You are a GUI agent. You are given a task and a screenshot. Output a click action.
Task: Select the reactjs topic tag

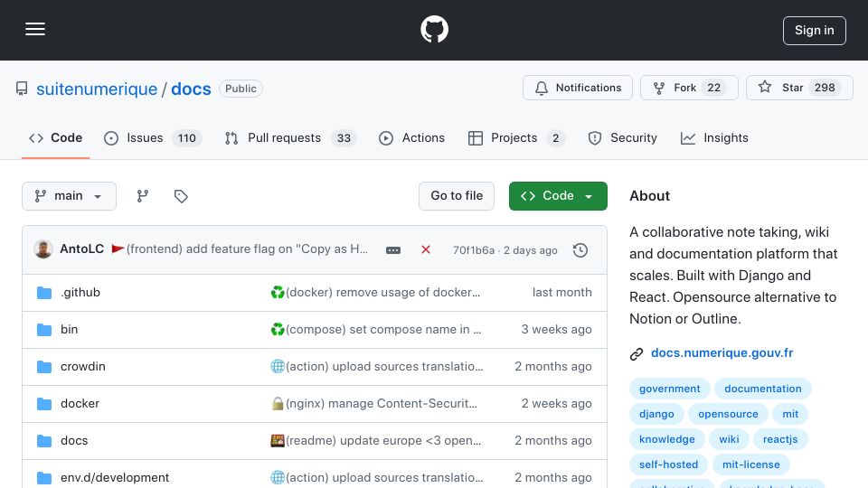[780, 439]
